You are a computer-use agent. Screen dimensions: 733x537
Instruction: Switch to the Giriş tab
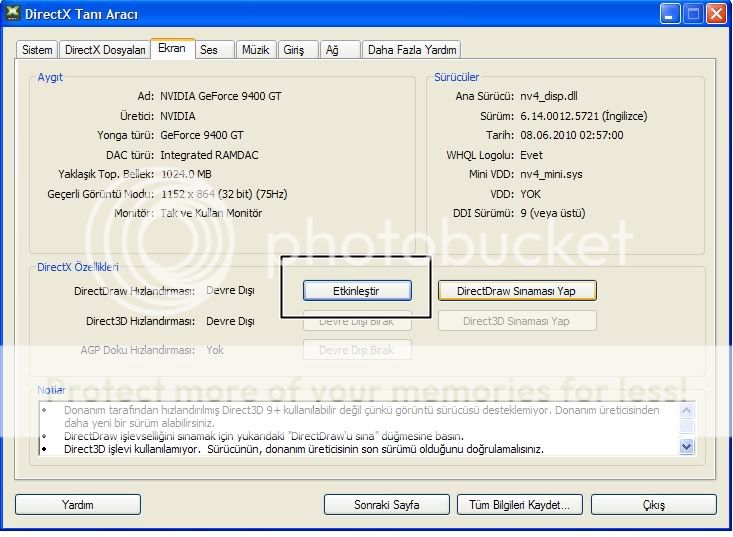(x=294, y=50)
